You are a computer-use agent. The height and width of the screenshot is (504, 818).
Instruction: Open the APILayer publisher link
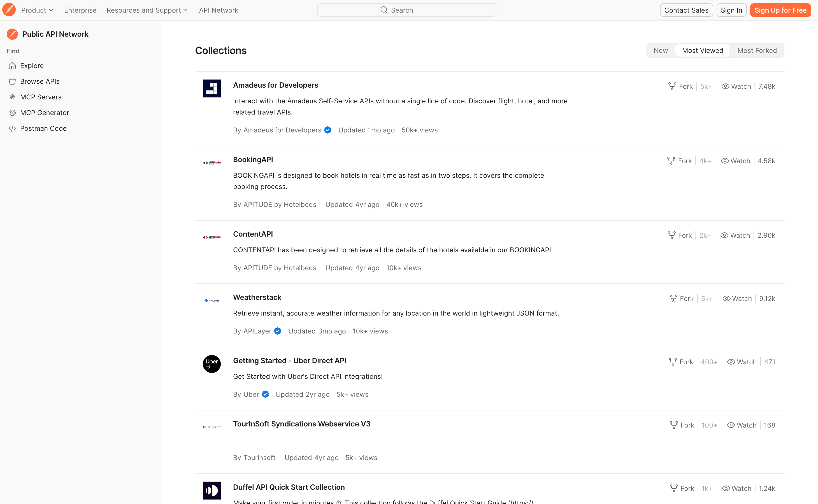[257, 331]
